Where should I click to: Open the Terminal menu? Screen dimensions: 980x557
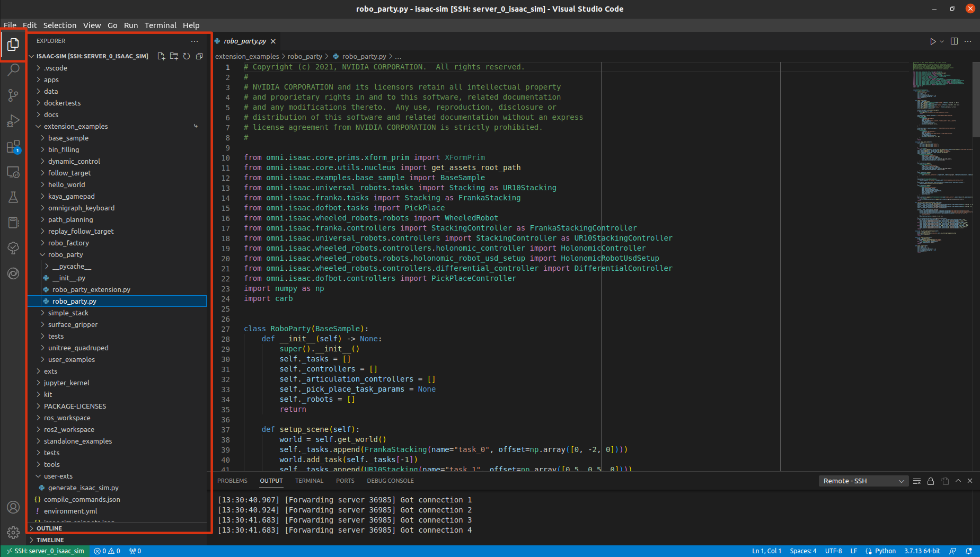160,25
